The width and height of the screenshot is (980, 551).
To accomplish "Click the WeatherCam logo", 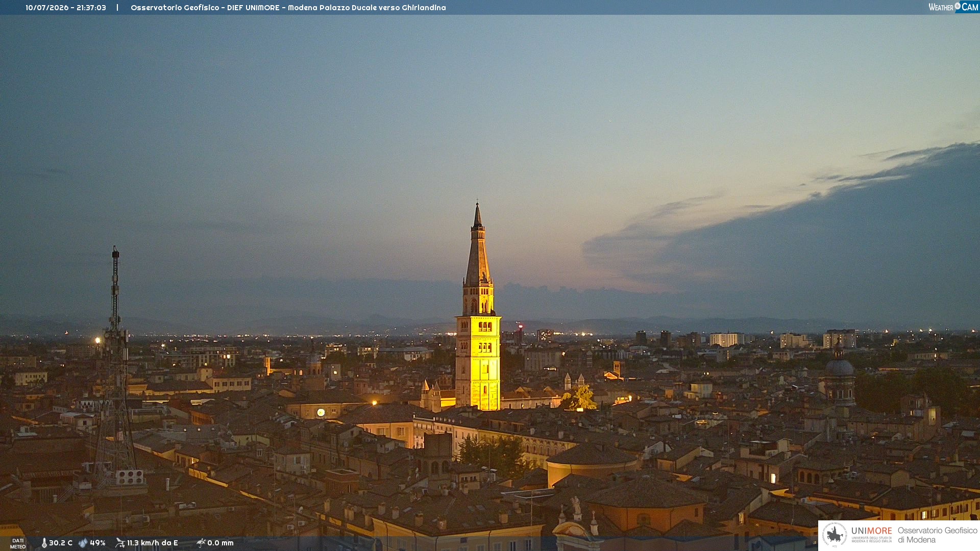I will coord(953,7).
